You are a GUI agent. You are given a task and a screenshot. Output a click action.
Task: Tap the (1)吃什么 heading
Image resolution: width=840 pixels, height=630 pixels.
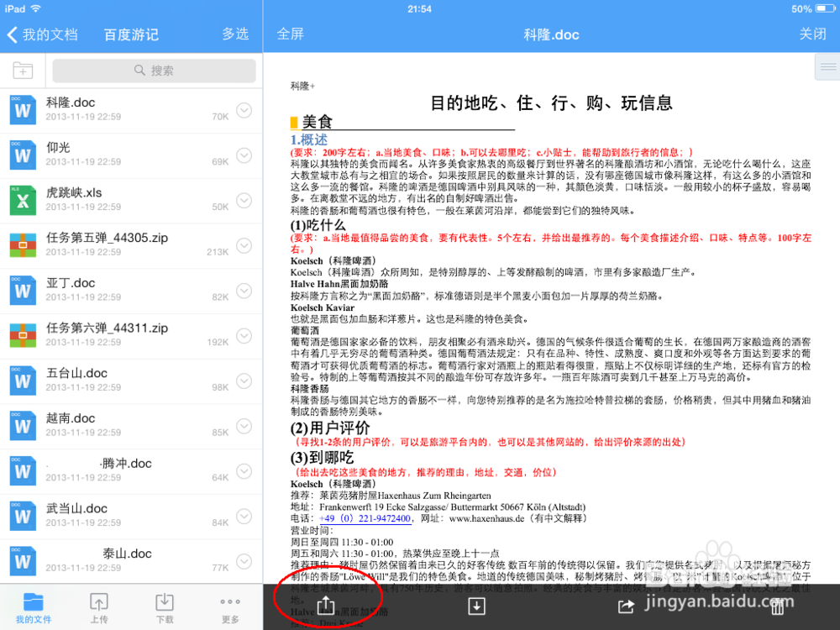coord(318,225)
